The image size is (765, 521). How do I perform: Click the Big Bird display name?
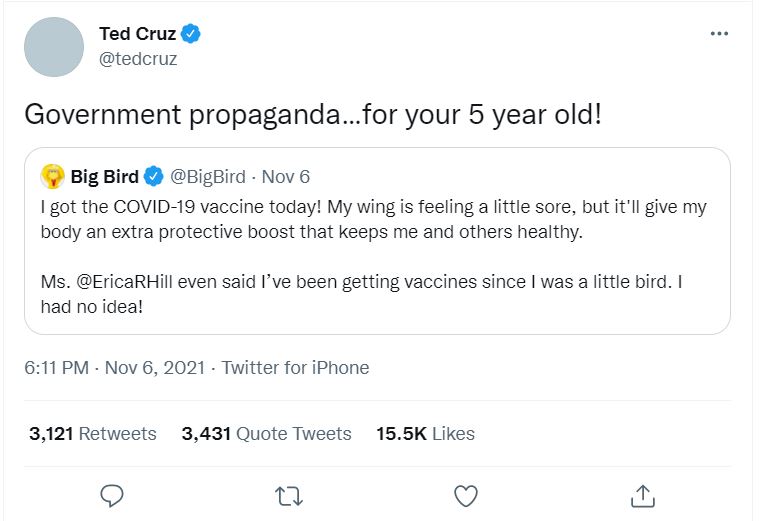104,177
